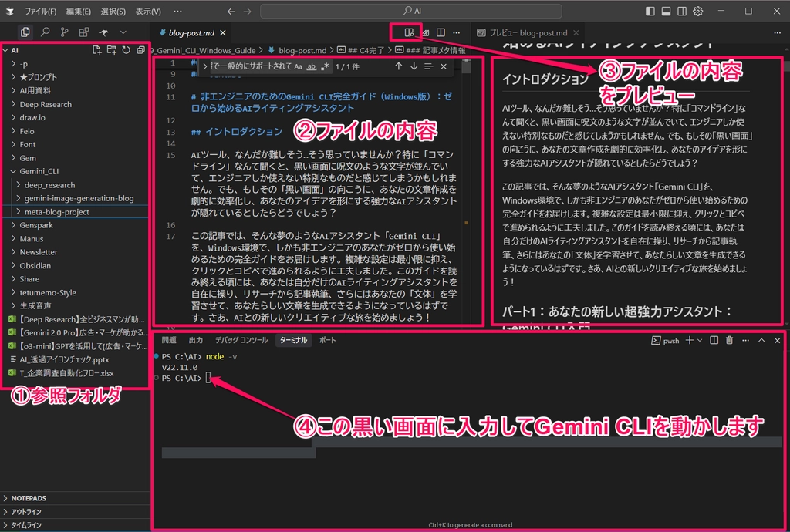Click the pwsh terminal label
Screen dimensions: 790x532
click(670, 341)
